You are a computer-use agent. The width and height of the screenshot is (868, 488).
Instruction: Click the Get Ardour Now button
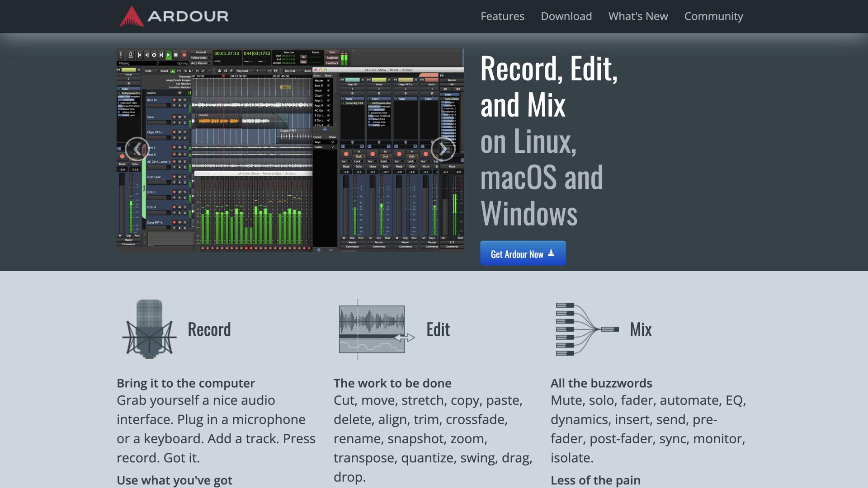click(x=523, y=253)
